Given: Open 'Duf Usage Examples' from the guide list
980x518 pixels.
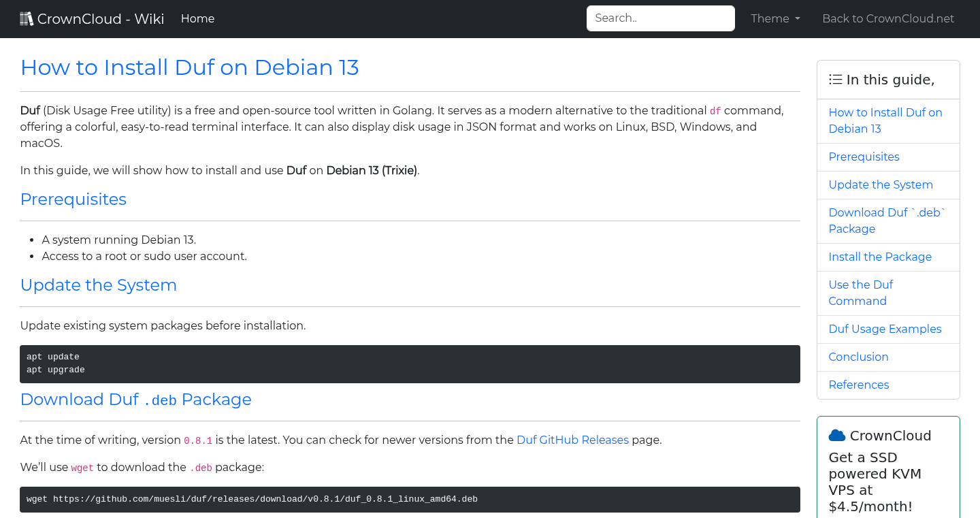Looking at the screenshot, I should 885,329.
